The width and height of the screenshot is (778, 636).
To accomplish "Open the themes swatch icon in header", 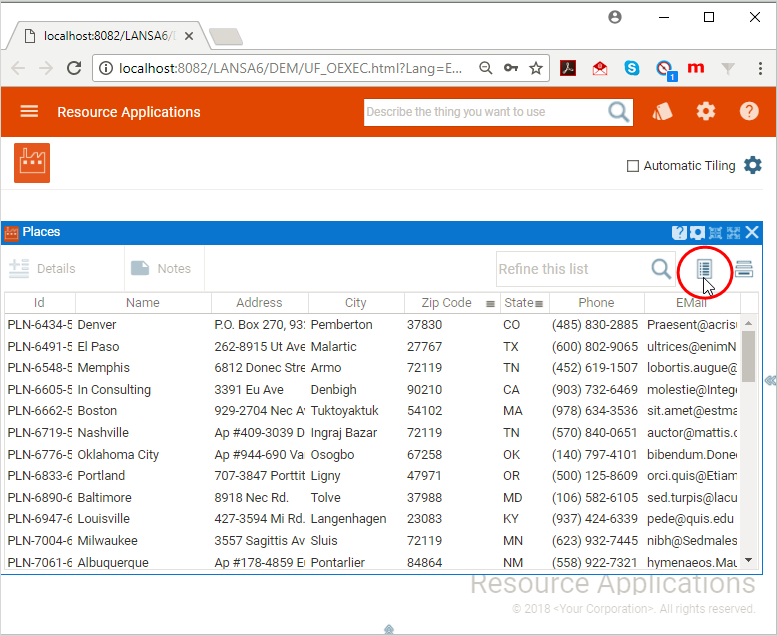I will [x=662, y=111].
